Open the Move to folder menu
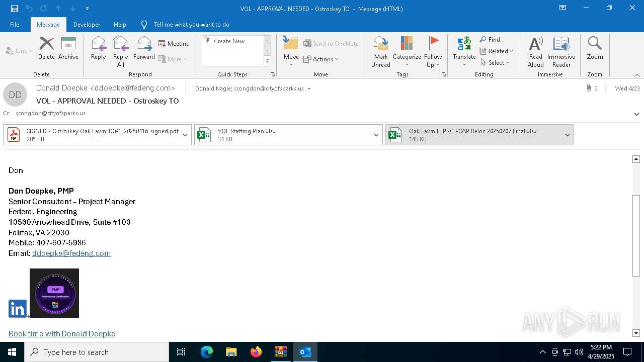Viewport: 644px width, 362px height. (x=291, y=52)
